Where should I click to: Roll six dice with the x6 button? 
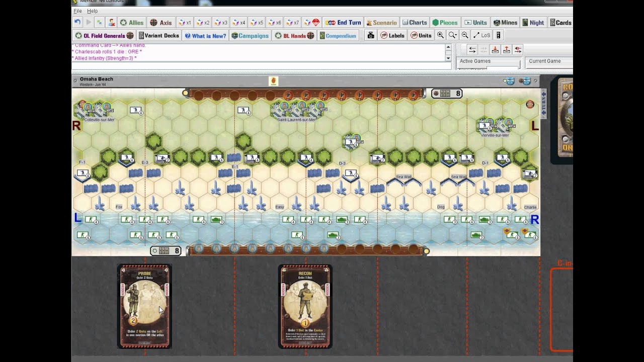click(275, 23)
